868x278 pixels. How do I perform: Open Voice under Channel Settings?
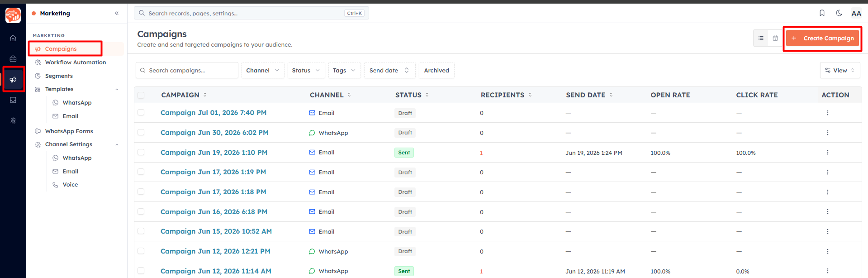tap(70, 185)
